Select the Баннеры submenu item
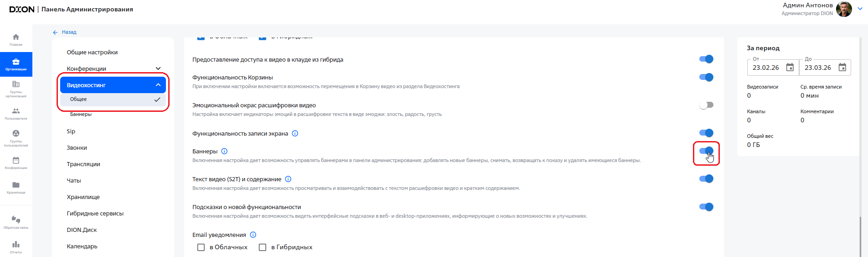This screenshot has width=868, height=257. [81, 114]
